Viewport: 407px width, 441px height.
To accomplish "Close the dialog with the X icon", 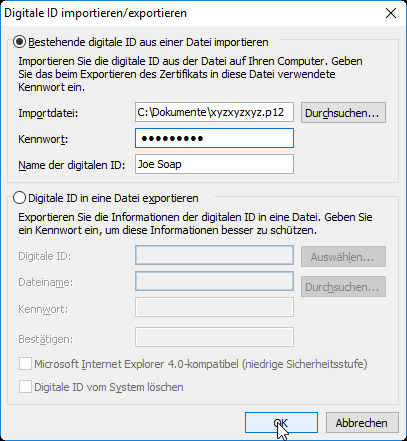I will tap(391, 13).
